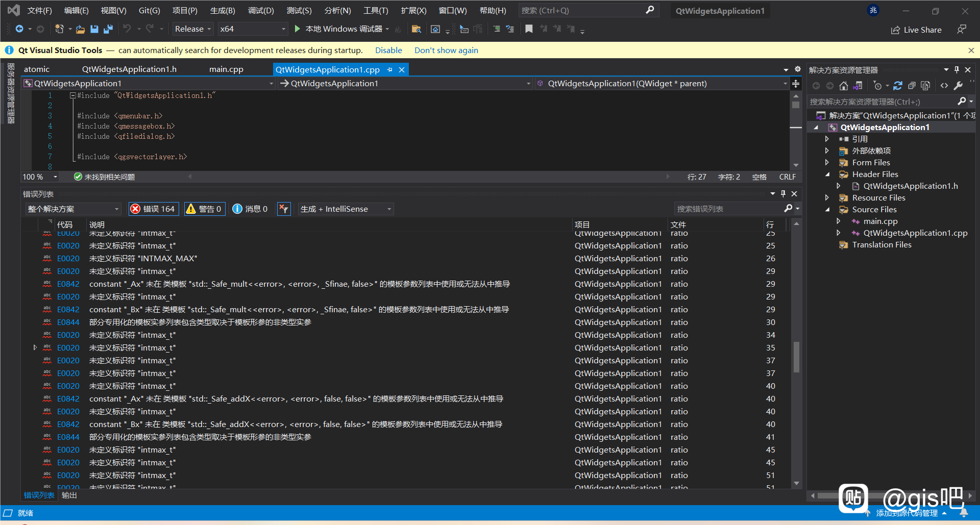
Task: Toggle the messages 0 filter button
Action: pyautogui.click(x=250, y=209)
